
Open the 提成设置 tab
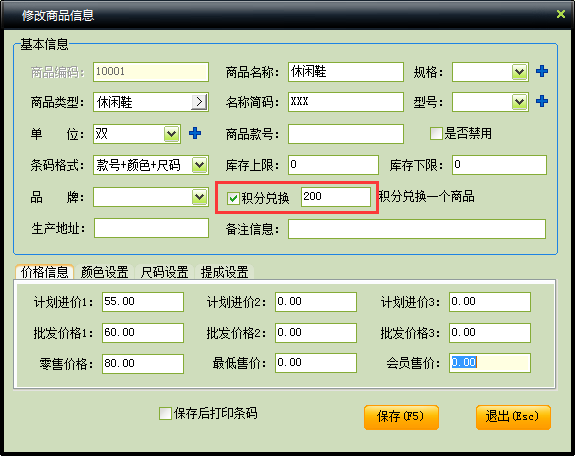(x=224, y=272)
